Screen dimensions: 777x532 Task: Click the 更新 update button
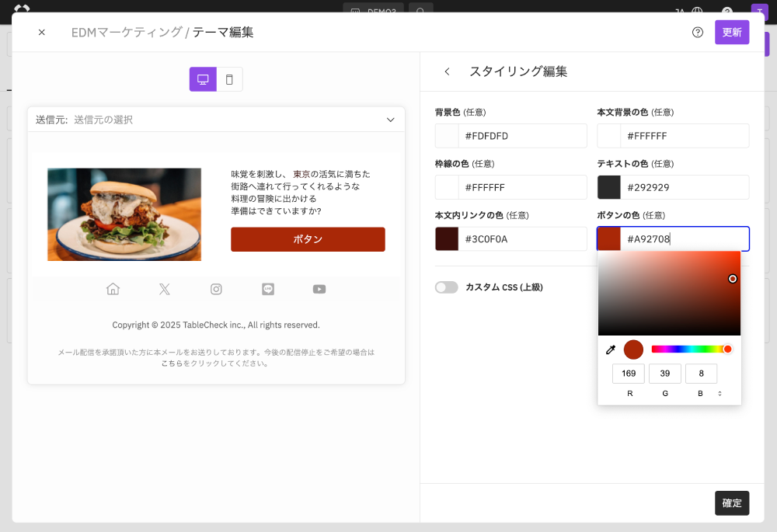731,32
